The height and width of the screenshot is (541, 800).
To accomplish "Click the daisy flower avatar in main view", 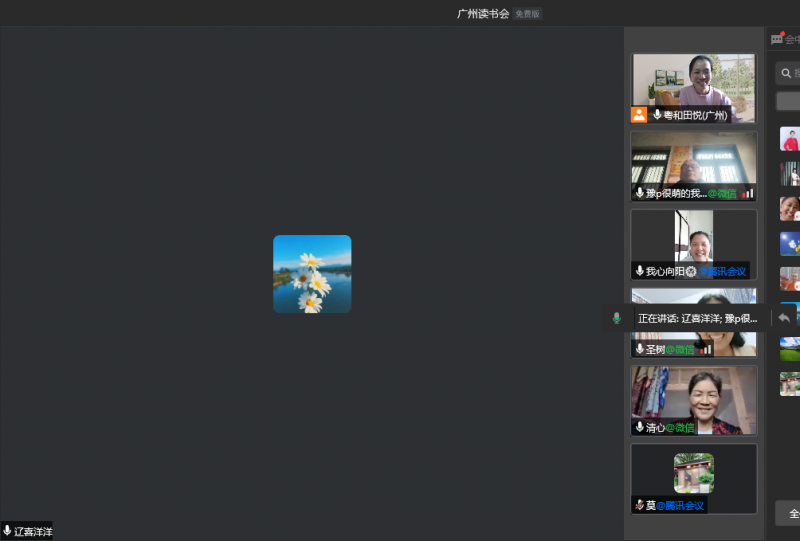I will tap(312, 274).
